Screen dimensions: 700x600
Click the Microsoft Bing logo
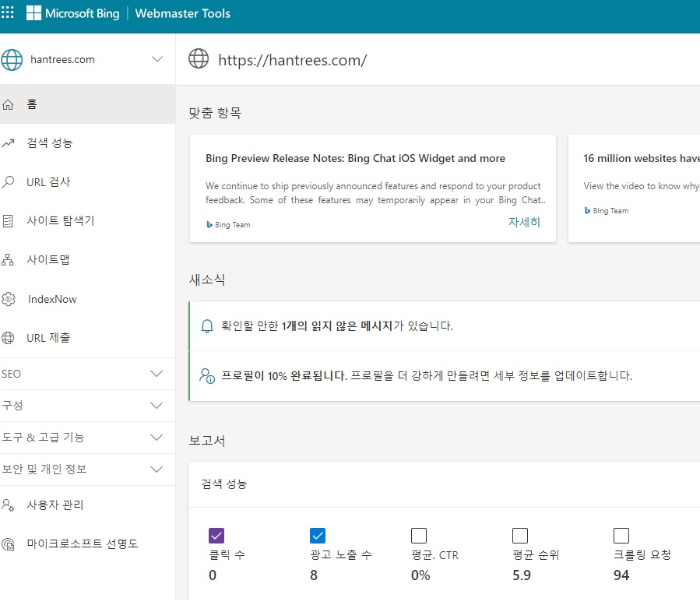(x=73, y=13)
